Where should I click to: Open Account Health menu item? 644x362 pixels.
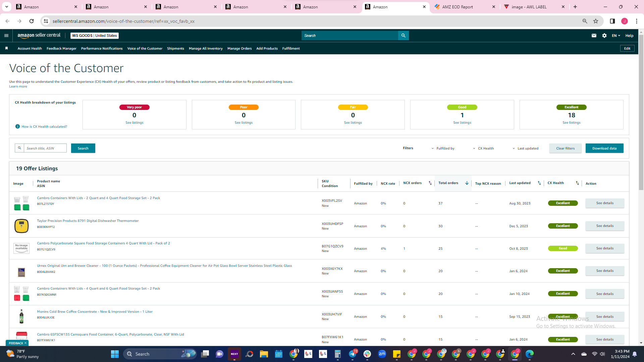[x=30, y=49]
